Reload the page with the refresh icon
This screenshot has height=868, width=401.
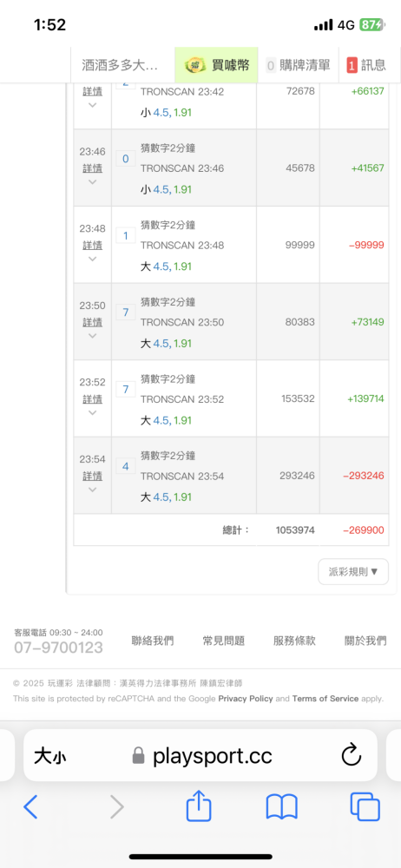pyautogui.click(x=352, y=755)
